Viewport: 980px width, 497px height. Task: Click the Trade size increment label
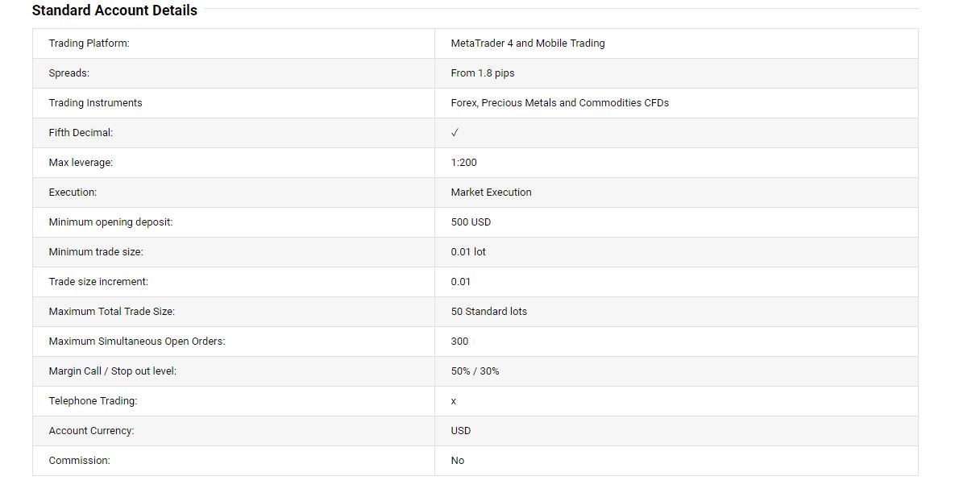[x=98, y=282]
